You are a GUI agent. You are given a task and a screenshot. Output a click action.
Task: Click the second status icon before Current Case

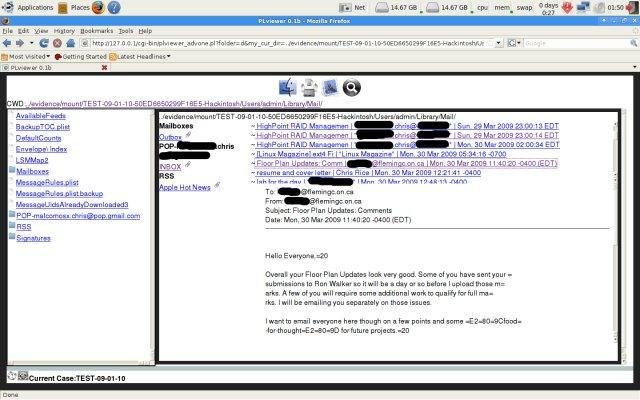point(23,376)
